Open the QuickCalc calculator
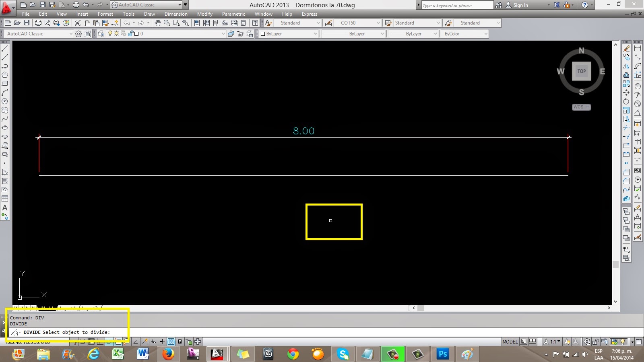 pos(243,23)
